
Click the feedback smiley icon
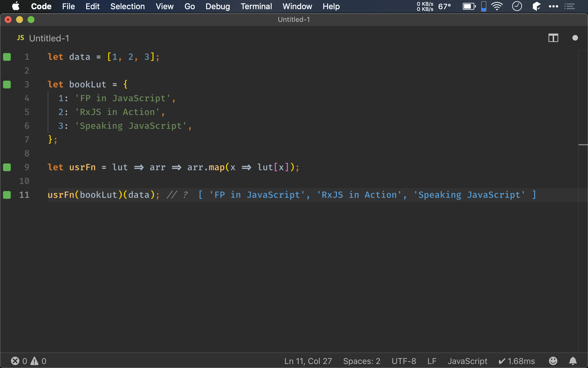[x=553, y=361]
